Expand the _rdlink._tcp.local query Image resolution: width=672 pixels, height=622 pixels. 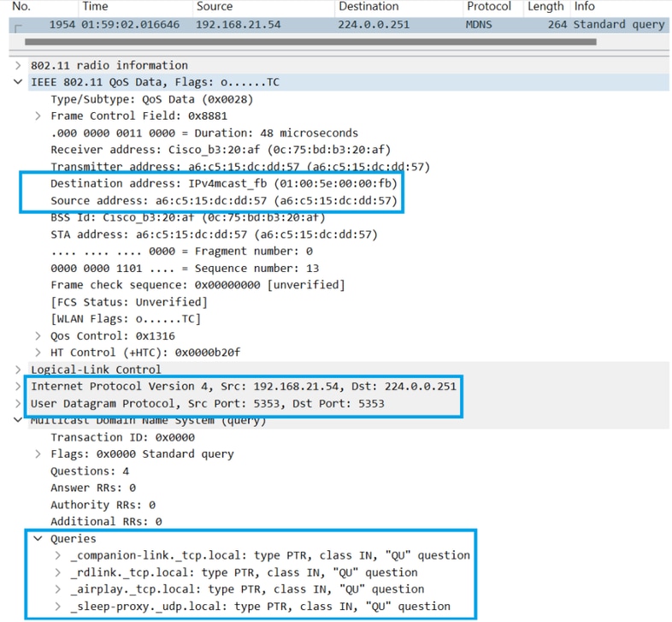click(58, 572)
